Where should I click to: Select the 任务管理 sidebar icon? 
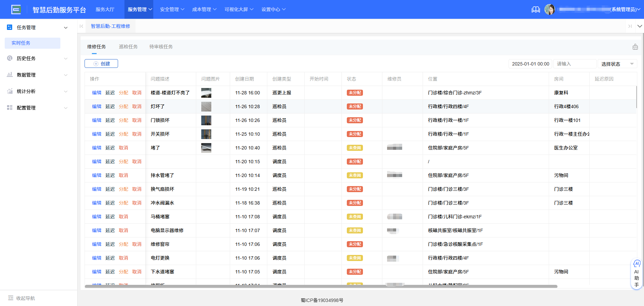(x=9, y=27)
